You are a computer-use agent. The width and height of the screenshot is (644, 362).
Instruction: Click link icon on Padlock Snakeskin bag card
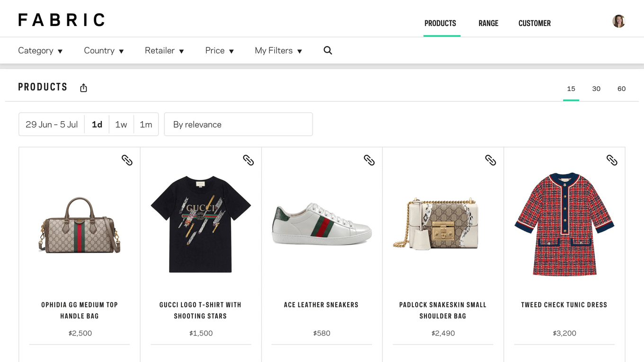[x=491, y=160]
